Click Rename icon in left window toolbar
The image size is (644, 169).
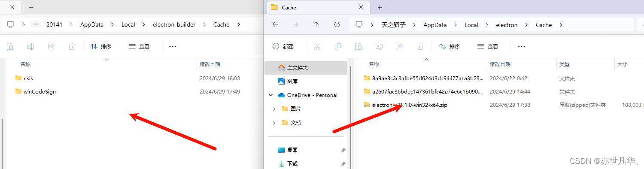[30, 46]
